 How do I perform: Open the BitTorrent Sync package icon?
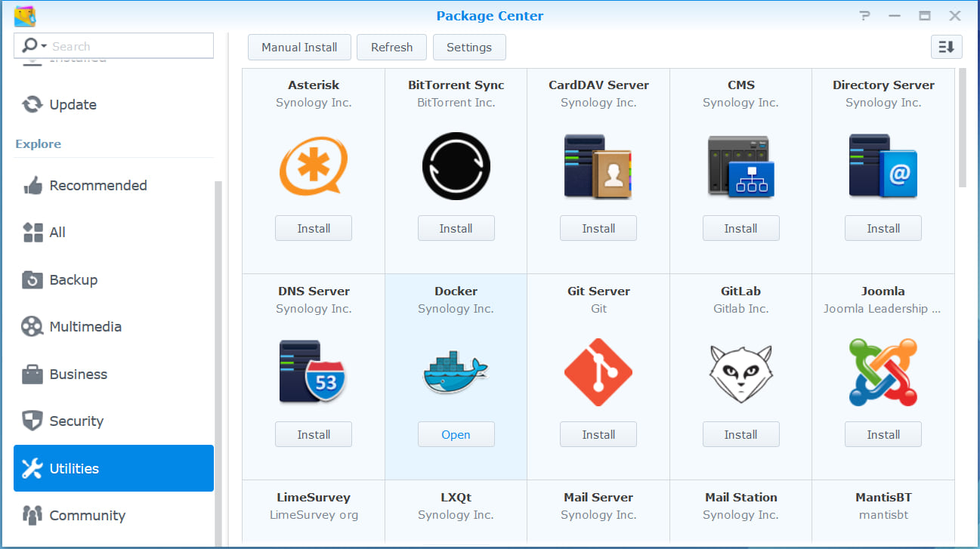point(456,166)
